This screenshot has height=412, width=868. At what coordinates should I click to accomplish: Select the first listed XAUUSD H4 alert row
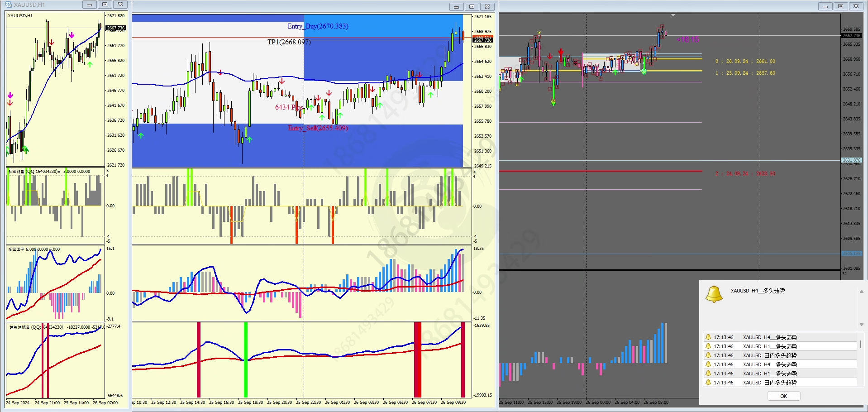[x=780, y=337]
